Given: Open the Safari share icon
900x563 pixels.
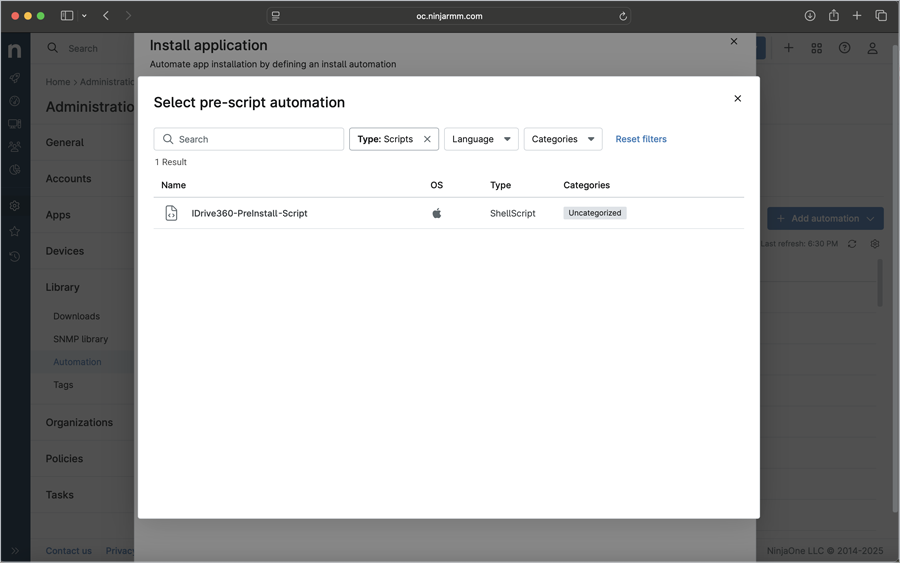Looking at the screenshot, I should 833,16.
